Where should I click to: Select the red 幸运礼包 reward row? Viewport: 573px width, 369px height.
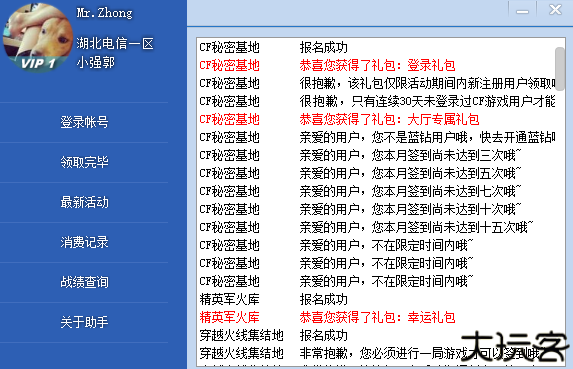(376, 317)
